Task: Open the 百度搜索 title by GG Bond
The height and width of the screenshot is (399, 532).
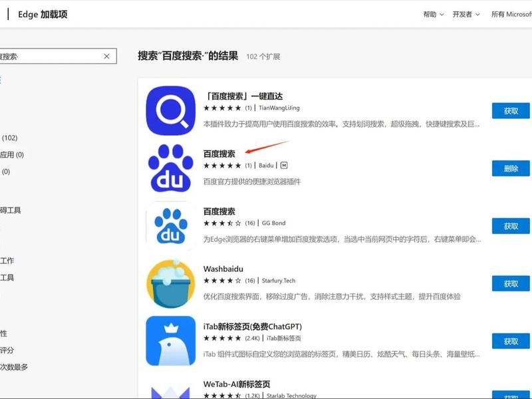Action: [x=219, y=211]
